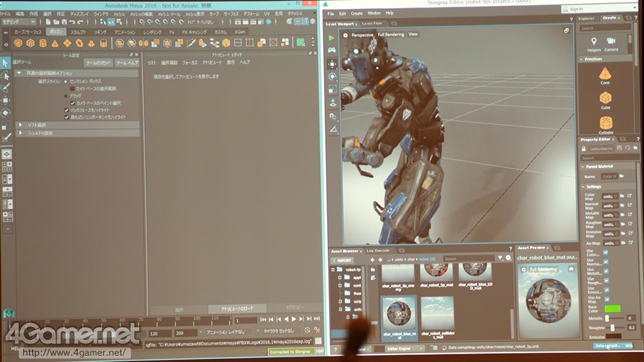This screenshot has width=644, height=362.
Task: Click the gamepad test-level icon in Stingray
Action: (331, 50)
